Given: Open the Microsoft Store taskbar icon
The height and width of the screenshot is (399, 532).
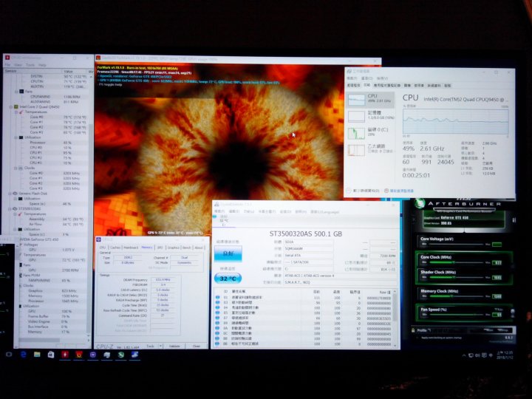Looking at the screenshot, I should (51, 355).
